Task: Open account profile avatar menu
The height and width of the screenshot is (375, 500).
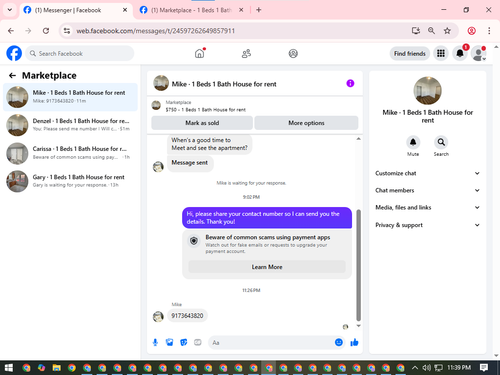Action: [x=479, y=53]
